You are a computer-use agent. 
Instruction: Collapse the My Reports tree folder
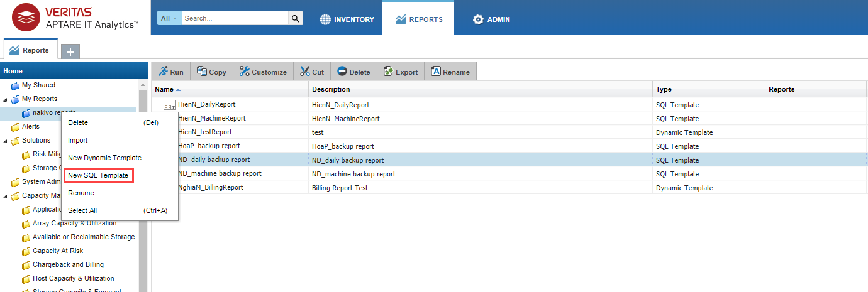[6, 99]
